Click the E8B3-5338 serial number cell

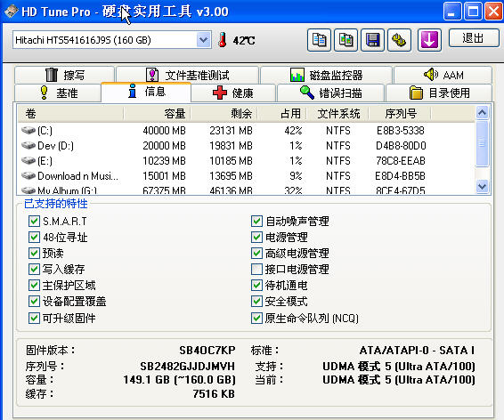coord(401,131)
